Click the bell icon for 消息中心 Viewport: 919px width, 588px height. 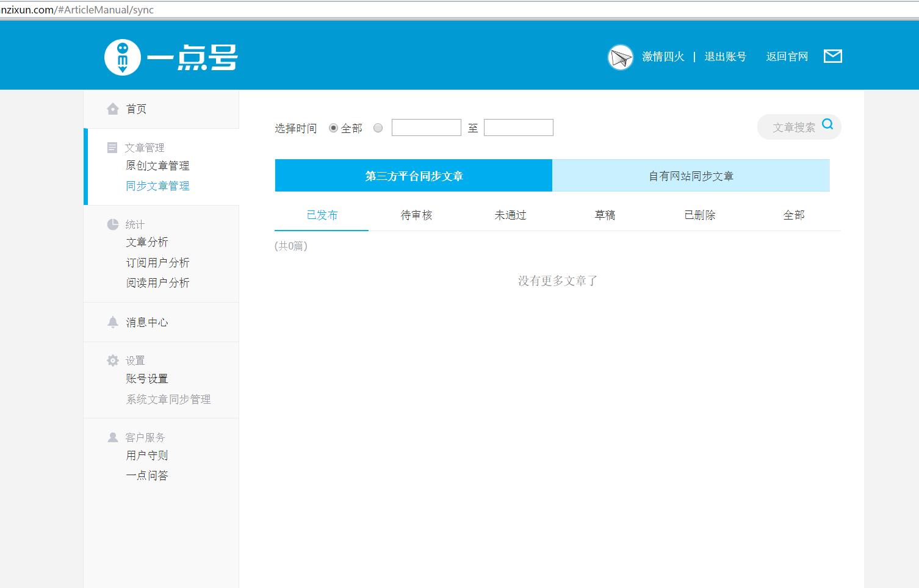point(112,321)
